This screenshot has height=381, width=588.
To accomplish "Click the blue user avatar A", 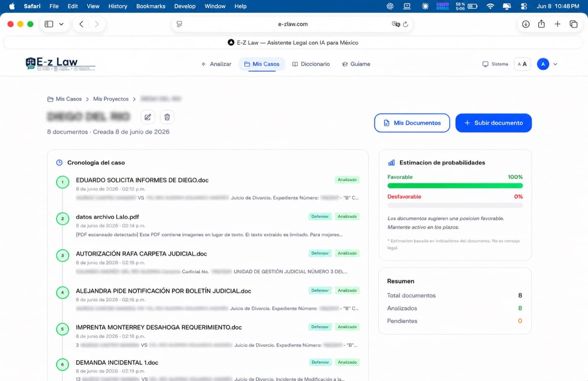I will [x=543, y=64].
